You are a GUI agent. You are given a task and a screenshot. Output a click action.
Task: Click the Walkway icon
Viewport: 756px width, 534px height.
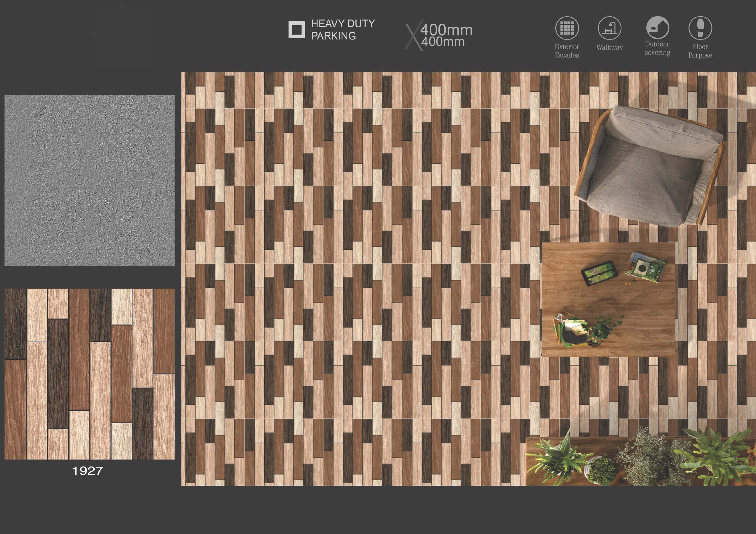point(610,28)
